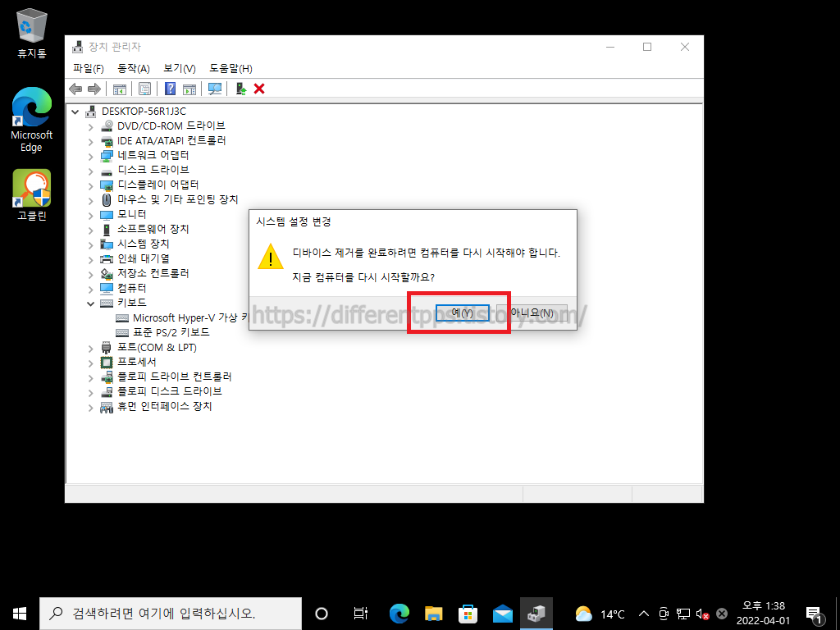
Task: Open the Windows Start button
Action: coord(20,614)
